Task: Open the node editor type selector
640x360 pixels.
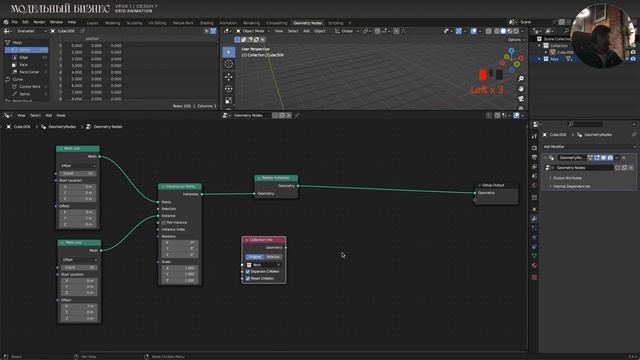Action: tap(7, 116)
